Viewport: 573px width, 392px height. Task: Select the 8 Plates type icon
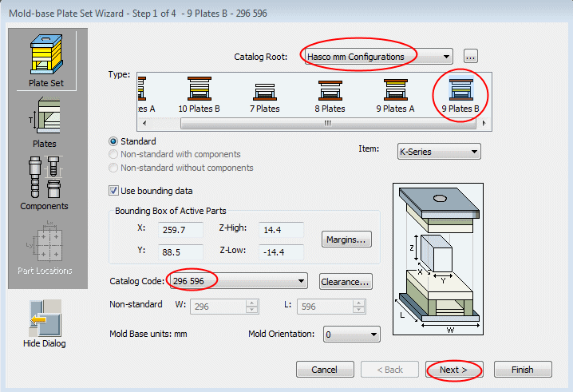click(x=330, y=94)
